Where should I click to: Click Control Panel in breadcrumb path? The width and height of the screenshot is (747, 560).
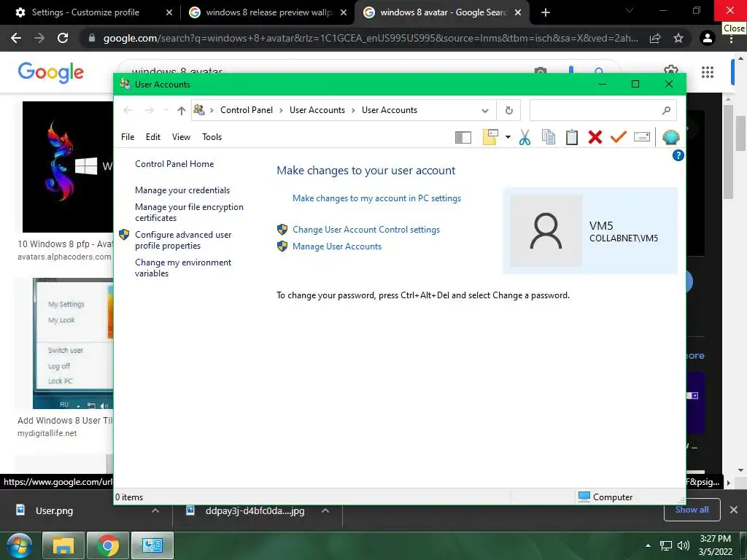(x=247, y=110)
